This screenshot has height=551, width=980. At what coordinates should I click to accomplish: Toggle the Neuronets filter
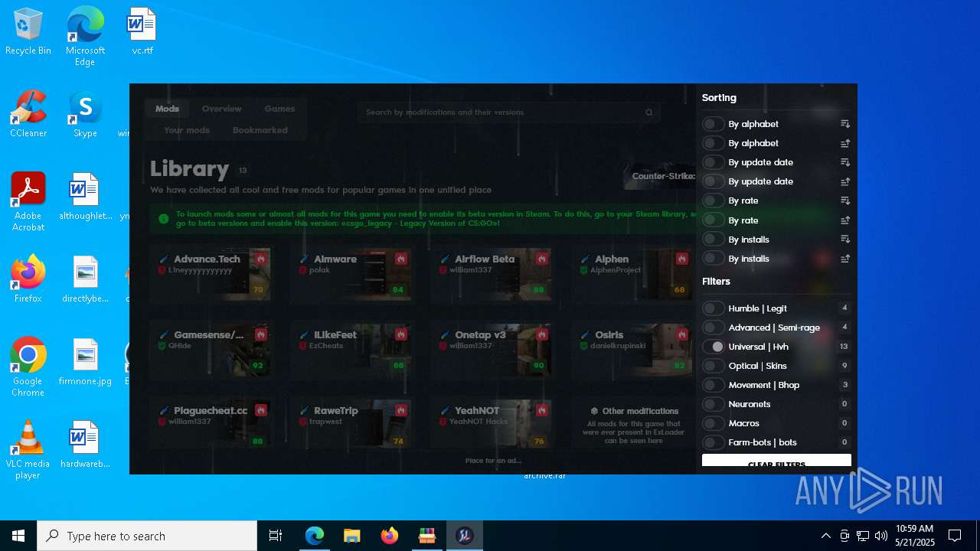click(713, 404)
